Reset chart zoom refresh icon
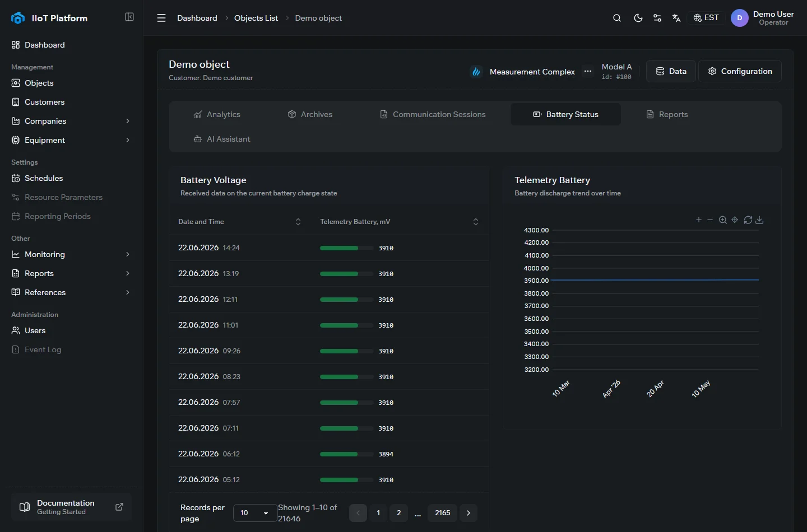The height and width of the screenshot is (532, 807). (x=748, y=220)
